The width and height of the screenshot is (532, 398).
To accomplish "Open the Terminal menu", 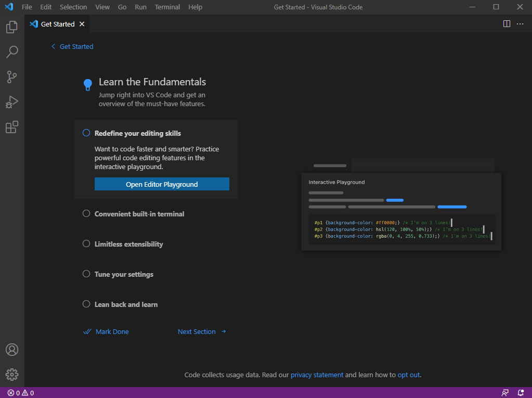I will pos(167,7).
